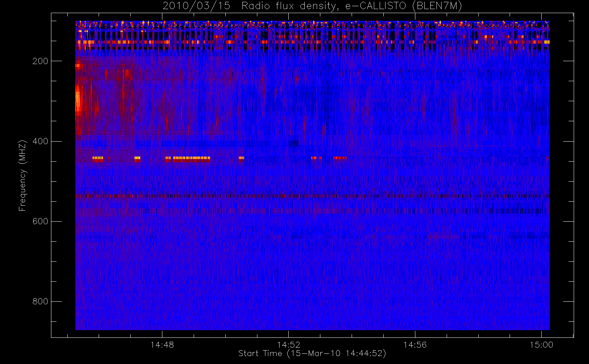Click the dark red horizontal band near 540 MHz

(x=312, y=196)
